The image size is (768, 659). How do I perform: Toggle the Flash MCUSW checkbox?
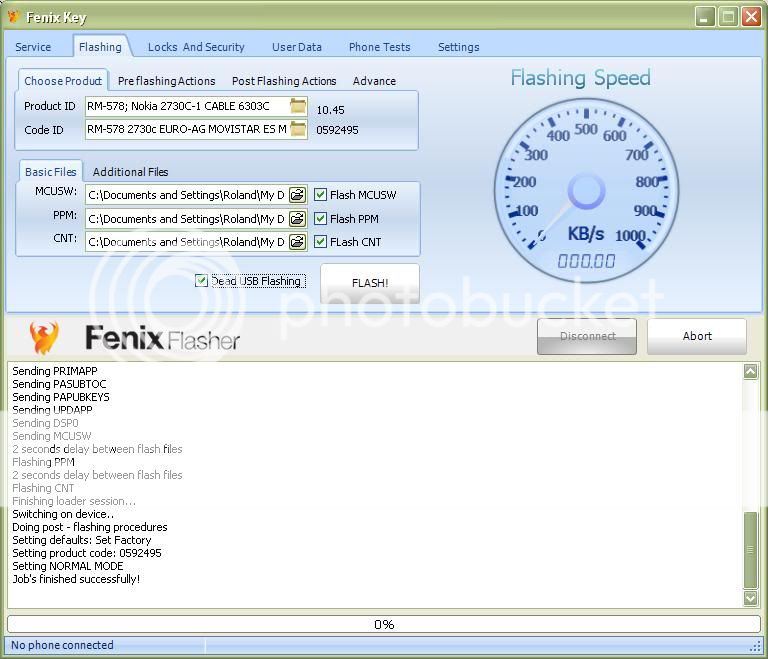pyautogui.click(x=320, y=195)
